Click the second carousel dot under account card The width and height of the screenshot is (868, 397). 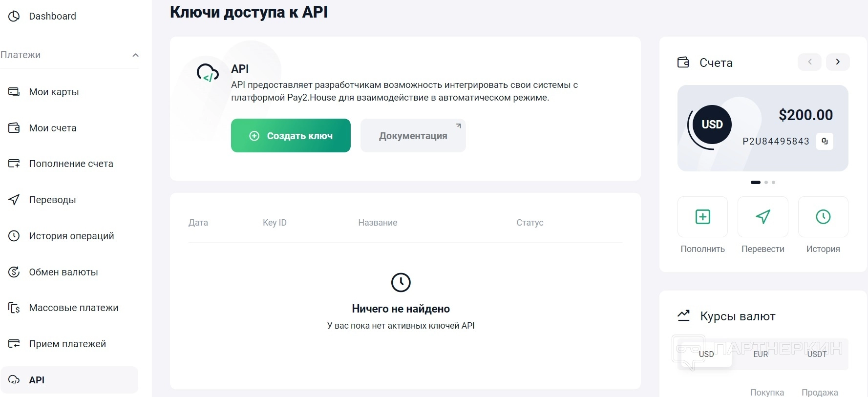coord(766,183)
